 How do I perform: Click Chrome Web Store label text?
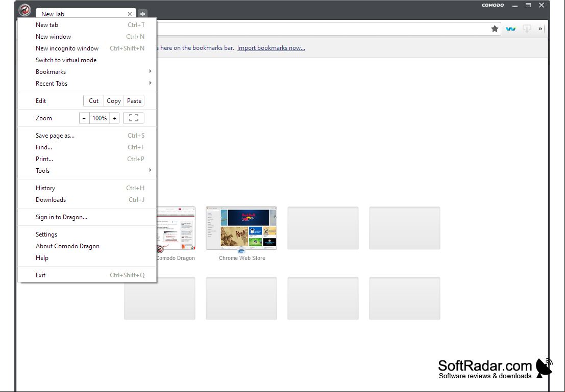[242, 258]
